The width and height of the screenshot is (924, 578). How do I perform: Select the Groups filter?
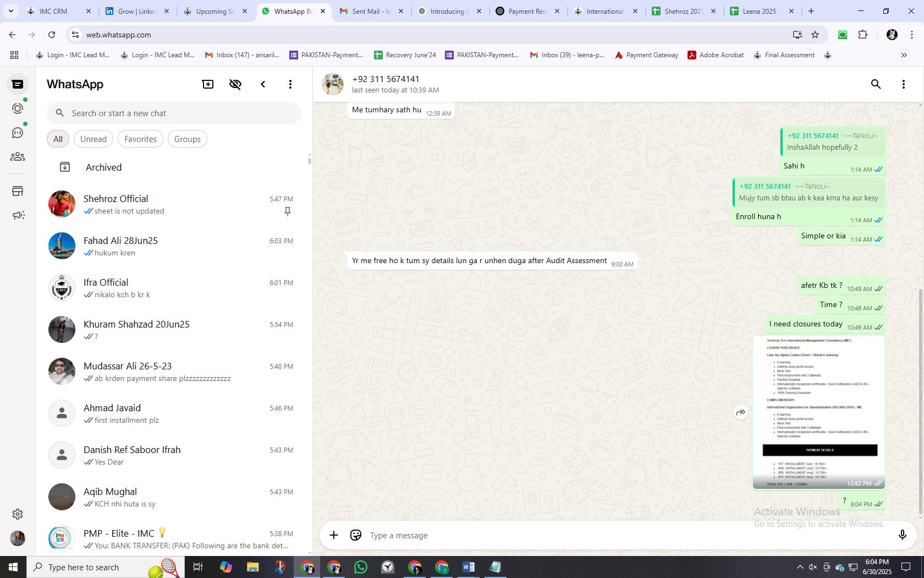[x=187, y=139]
